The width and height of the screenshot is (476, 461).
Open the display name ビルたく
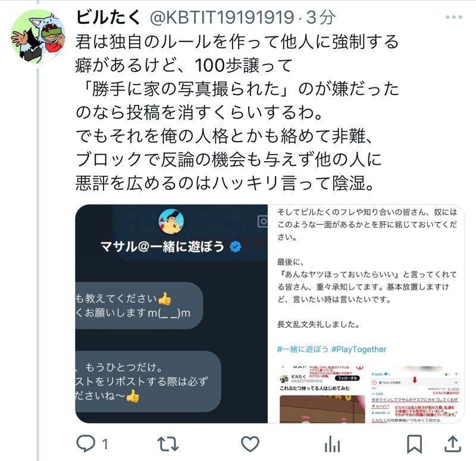tap(108, 17)
